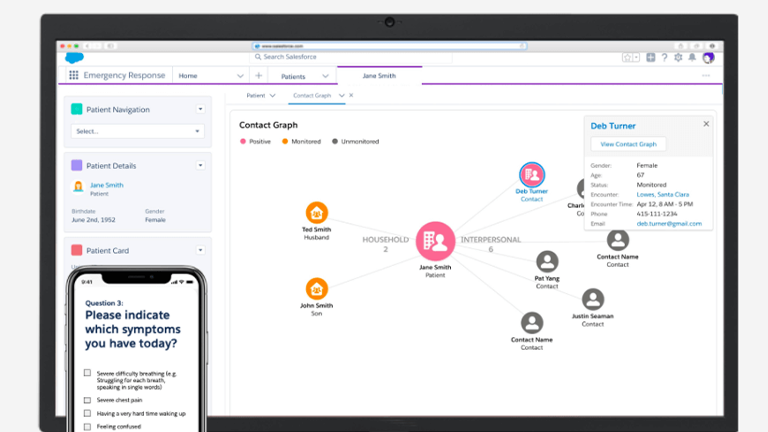This screenshot has width=768, height=432.
Task: Check Feeling confused on the phone
Action: point(87,426)
